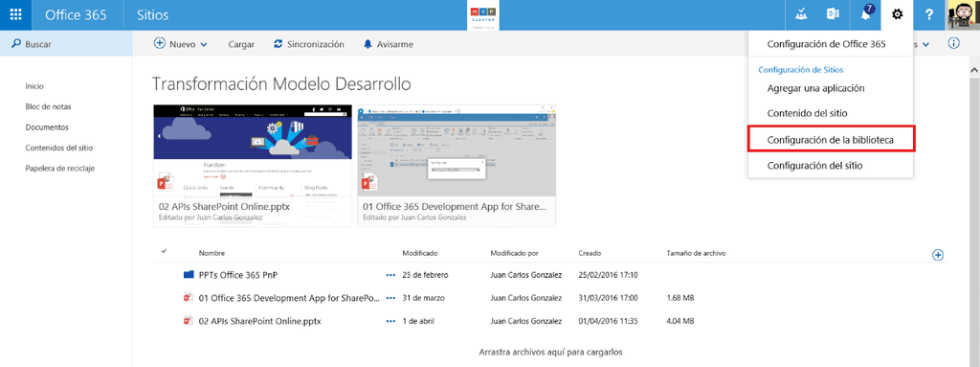Open the notifications bell with badge
Viewport: 980px width, 367px height.
[x=866, y=13]
